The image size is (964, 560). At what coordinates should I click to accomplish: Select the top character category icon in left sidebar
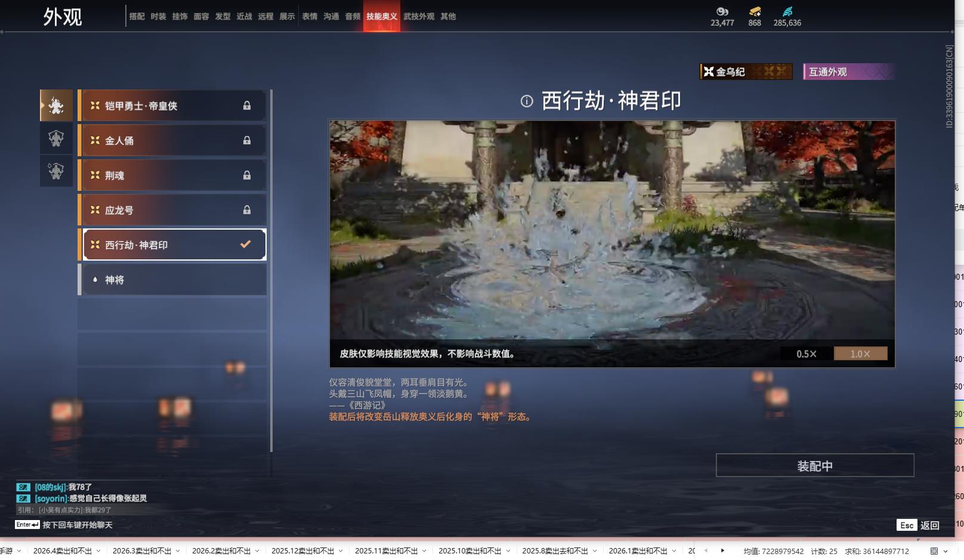[55, 104]
